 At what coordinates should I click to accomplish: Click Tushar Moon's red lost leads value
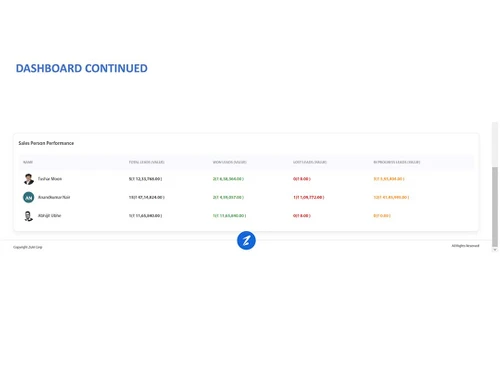(x=302, y=179)
